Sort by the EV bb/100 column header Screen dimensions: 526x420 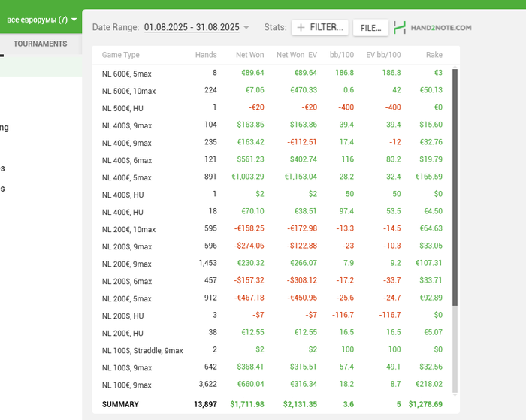coord(383,55)
